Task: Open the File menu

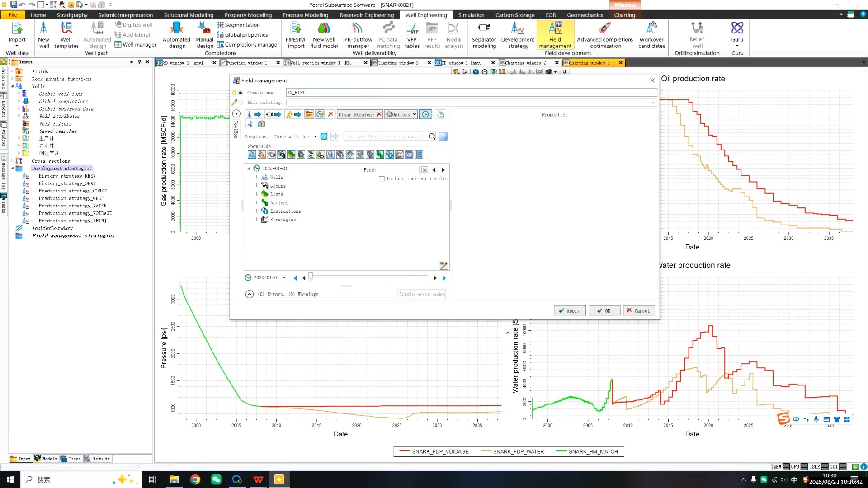Action: point(13,15)
